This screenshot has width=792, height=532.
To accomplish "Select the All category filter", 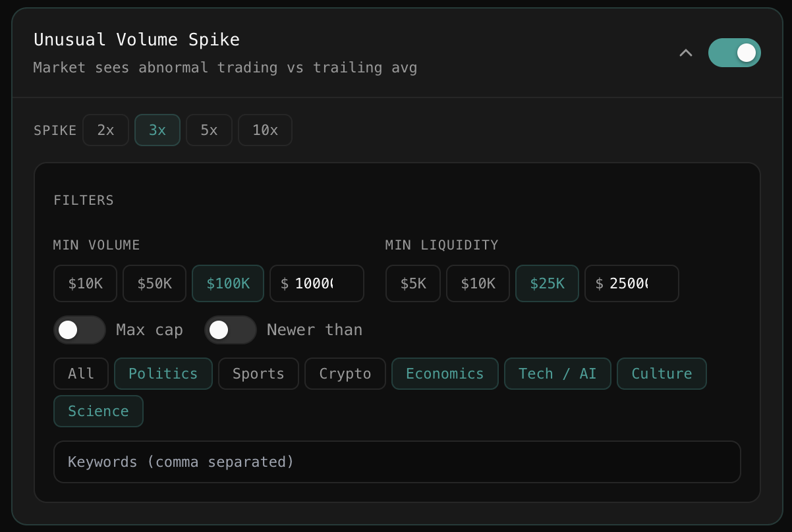I will pyautogui.click(x=81, y=374).
